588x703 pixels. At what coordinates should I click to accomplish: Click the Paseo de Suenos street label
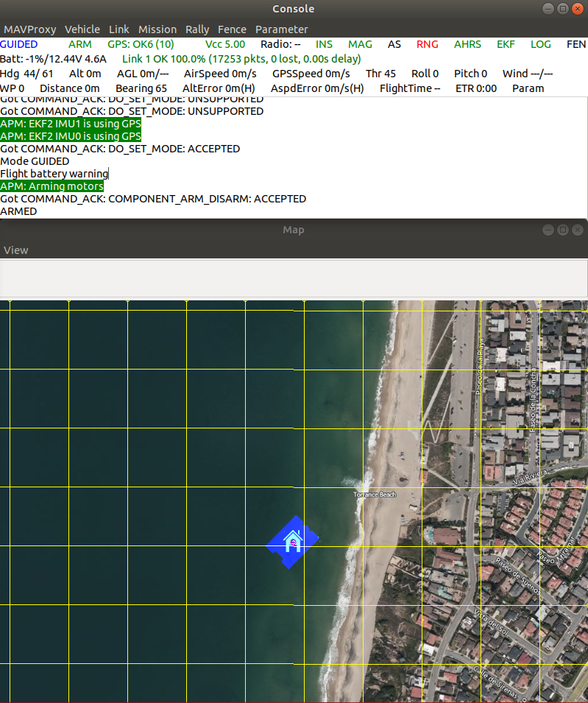coord(517,576)
